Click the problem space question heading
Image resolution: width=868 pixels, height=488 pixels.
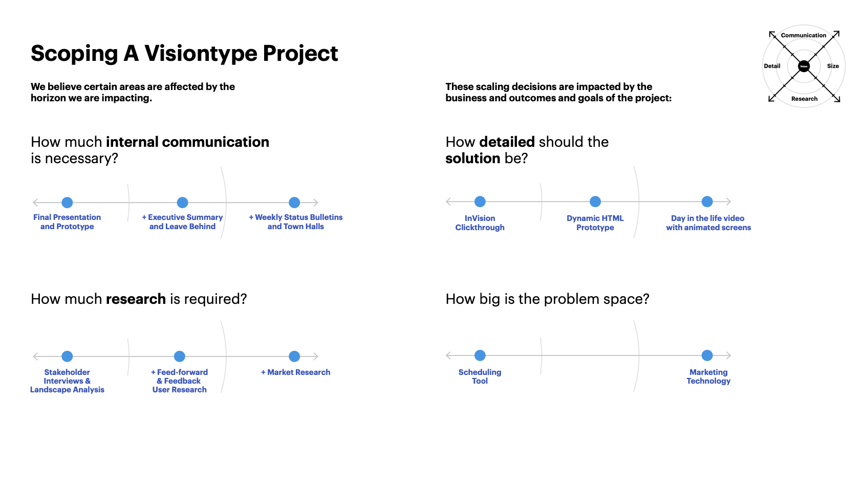547,299
